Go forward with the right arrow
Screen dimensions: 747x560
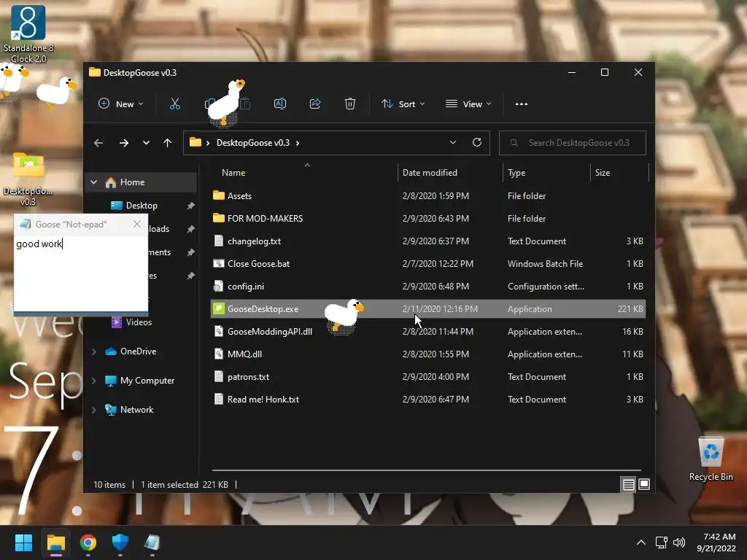click(x=124, y=143)
